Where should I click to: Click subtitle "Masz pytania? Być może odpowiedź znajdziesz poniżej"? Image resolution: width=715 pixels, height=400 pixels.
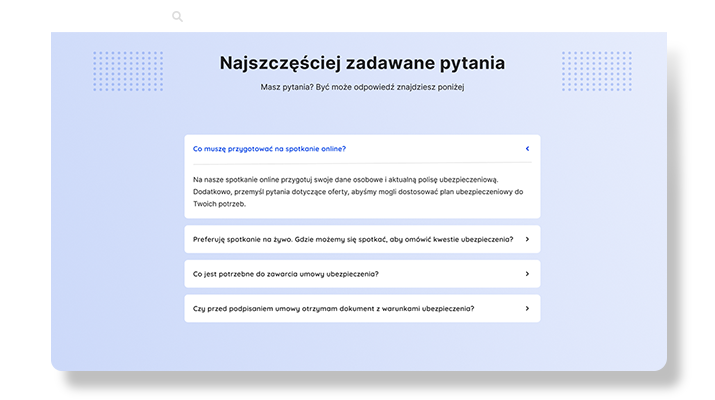click(362, 88)
